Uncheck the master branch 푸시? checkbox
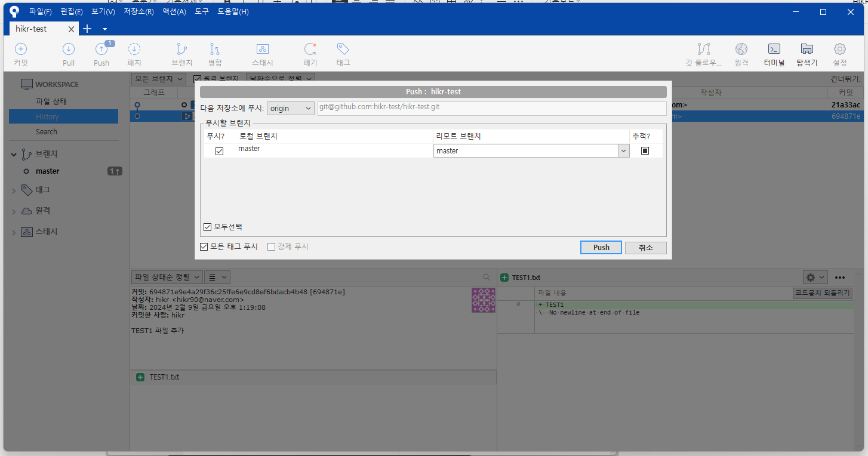The image size is (868, 456). tap(219, 151)
